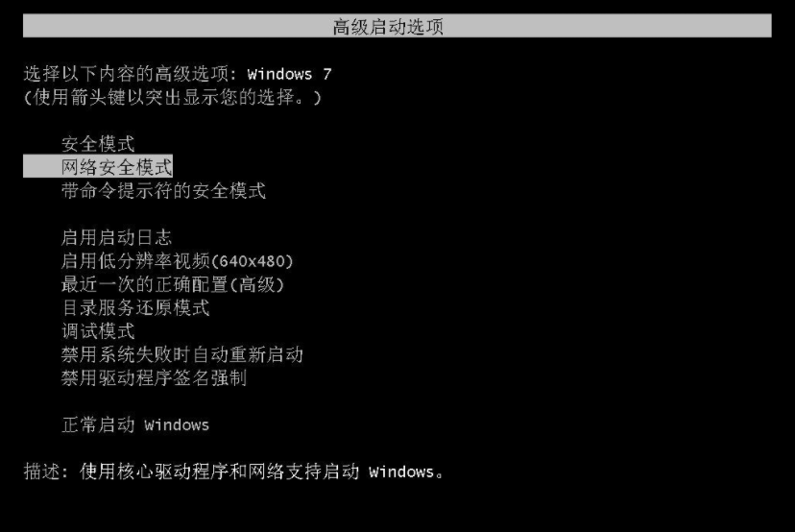The image size is (795, 532).
Task: Select 启用低分辨率视频 boot option
Action: tap(177, 260)
